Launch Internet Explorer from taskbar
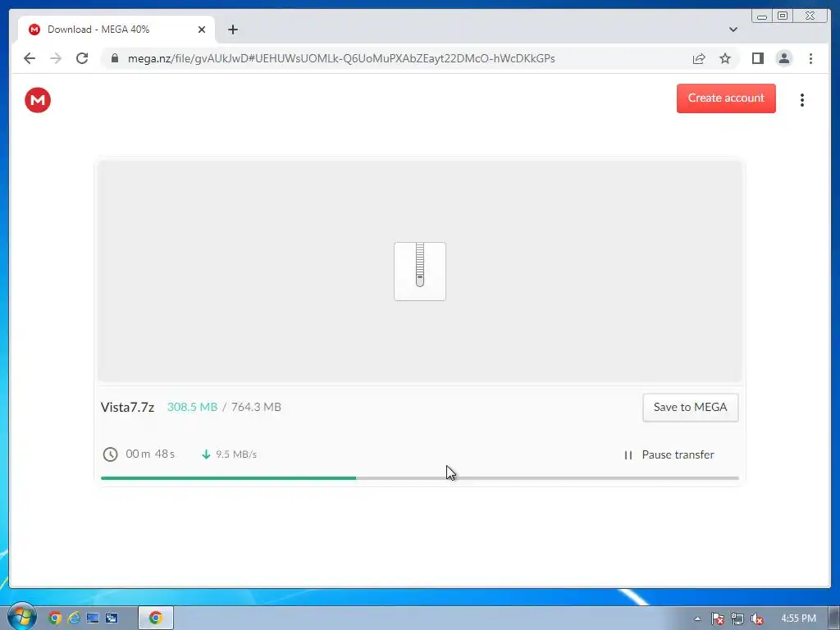 click(73, 618)
